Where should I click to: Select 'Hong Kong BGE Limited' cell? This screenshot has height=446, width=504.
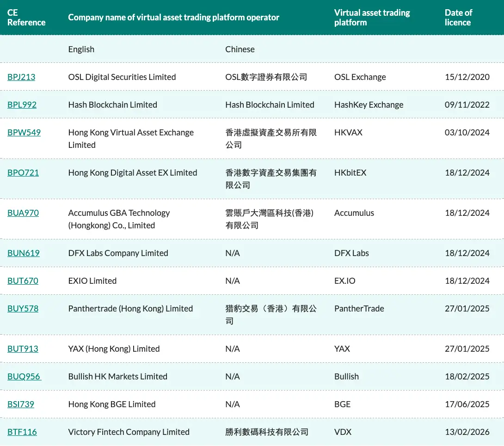coord(112,404)
